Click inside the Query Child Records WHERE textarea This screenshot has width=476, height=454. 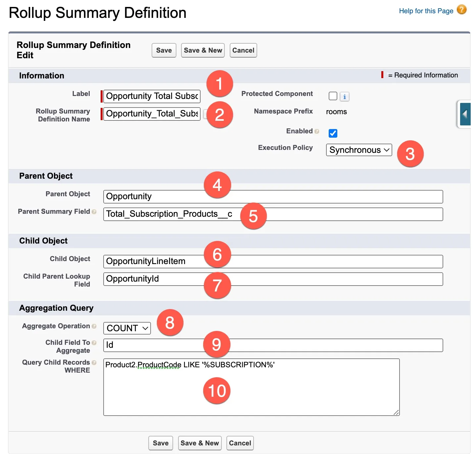pos(252,387)
